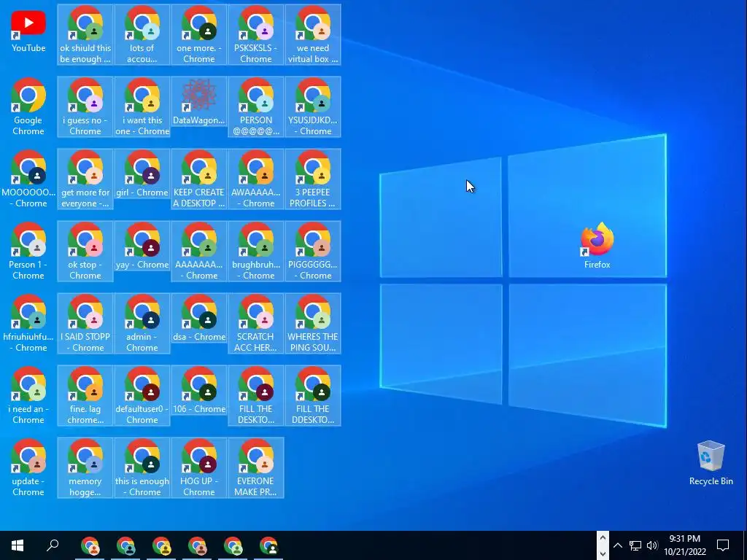Click the 'we need virtual box' shortcut
Viewport: 747px width, 560px height.
(312, 34)
